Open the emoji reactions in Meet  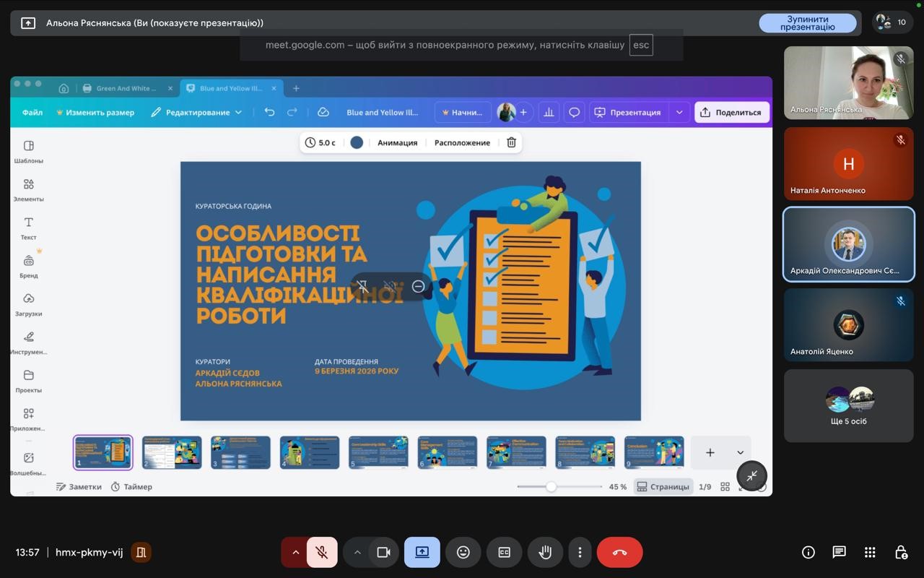coord(463,552)
